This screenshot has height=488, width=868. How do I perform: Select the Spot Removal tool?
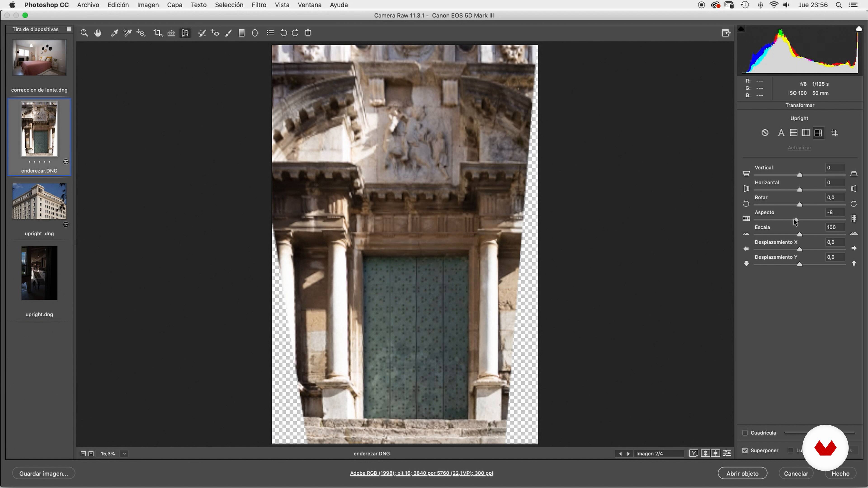202,33
